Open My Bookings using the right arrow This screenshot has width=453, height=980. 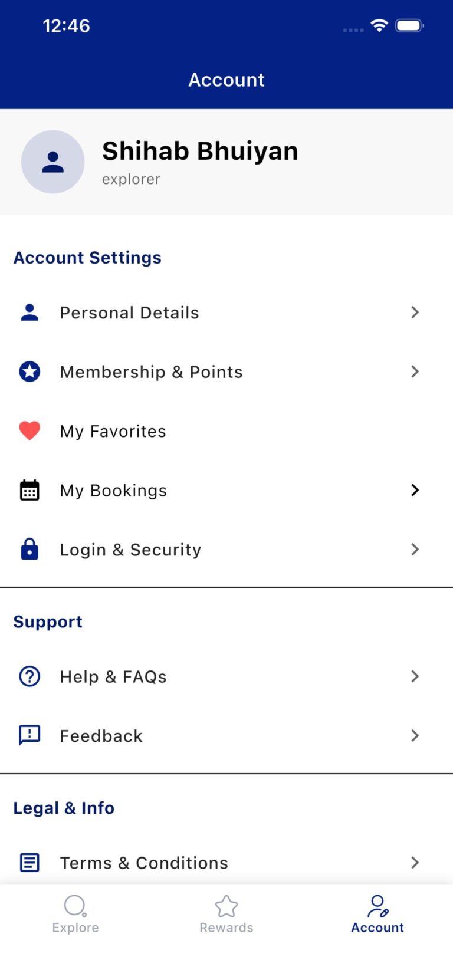[415, 490]
